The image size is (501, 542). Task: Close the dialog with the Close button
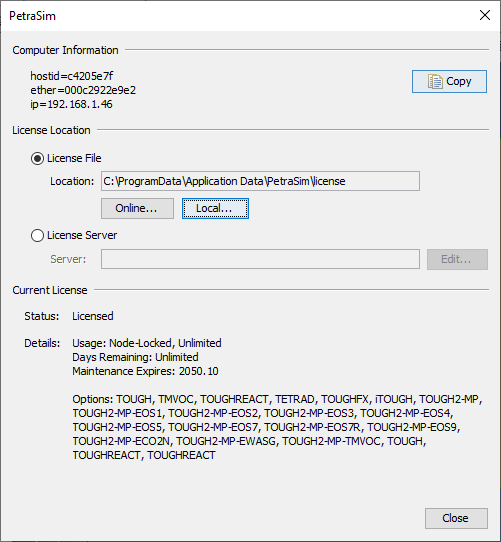point(456,518)
